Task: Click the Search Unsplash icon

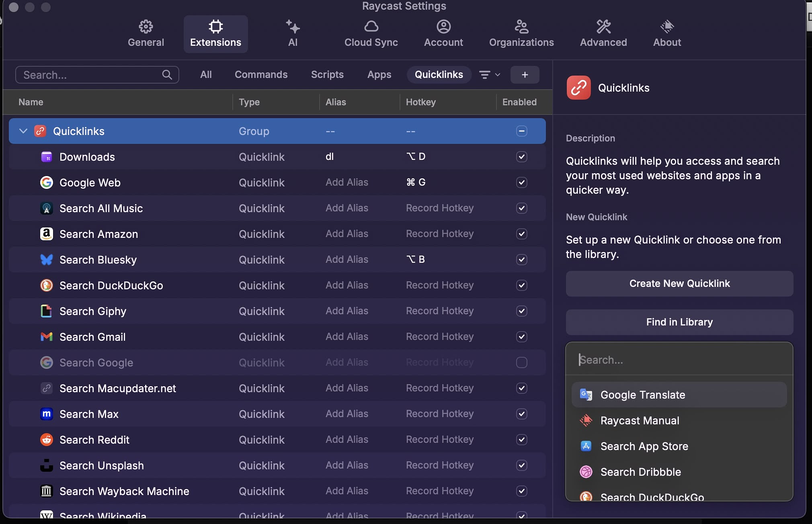Action: click(47, 465)
